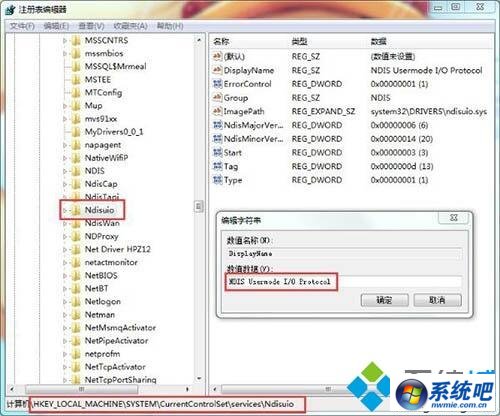This screenshot has height=416, width=500.
Task: Cancel dialog with 取消 button
Action: (x=437, y=300)
